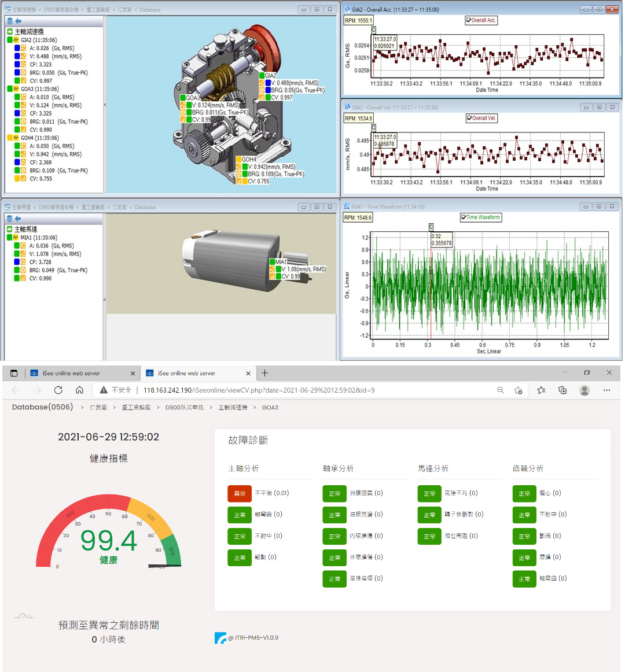625x672 pixels.
Task: Select GOH4 (11:35:06) tree node
Action: pos(39,138)
